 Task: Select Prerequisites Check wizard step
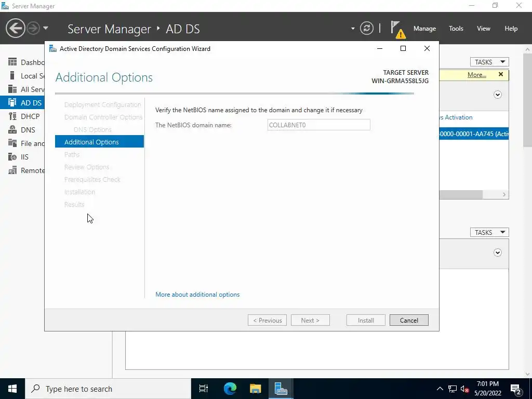click(x=92, y=179)
